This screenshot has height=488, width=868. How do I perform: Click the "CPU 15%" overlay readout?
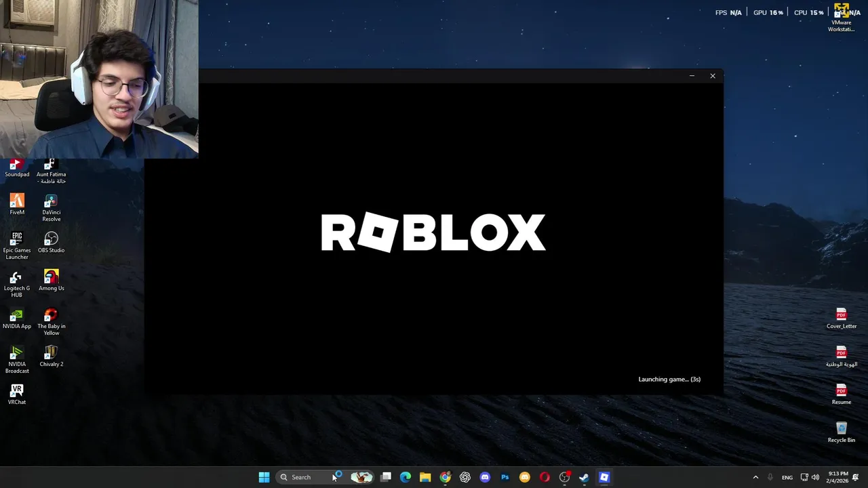pos(808,13)
